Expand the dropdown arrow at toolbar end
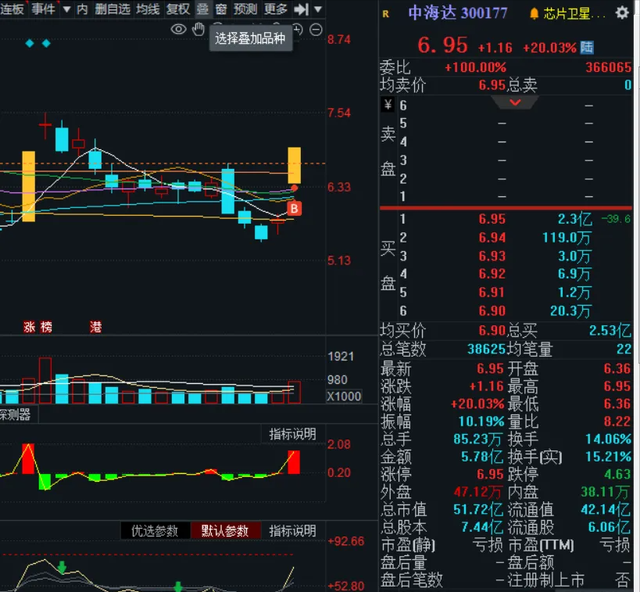The width and height of the screenshot is (640, 592). coord(318,9)
